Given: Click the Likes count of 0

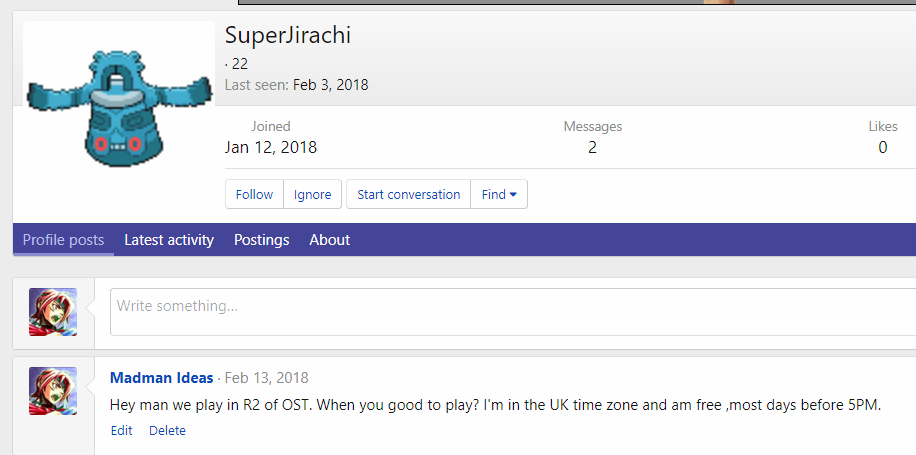Looking at the screenshot, I should (882, 148).
